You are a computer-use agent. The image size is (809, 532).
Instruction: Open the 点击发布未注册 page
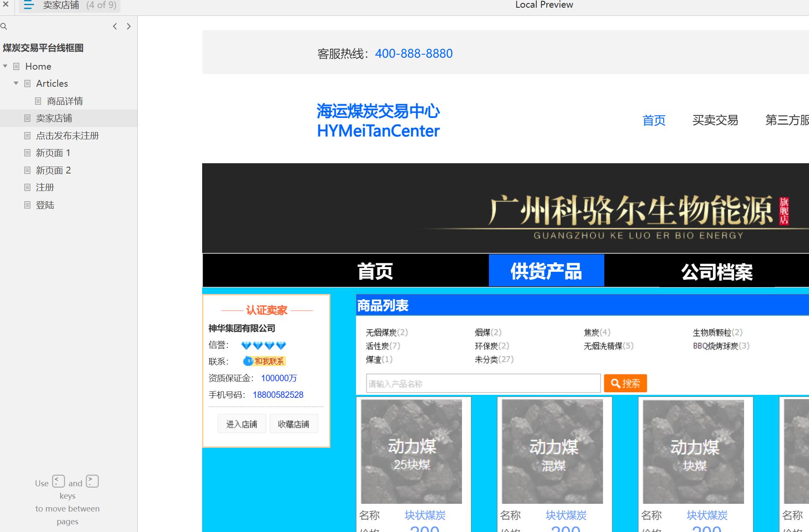pos(67,136)
